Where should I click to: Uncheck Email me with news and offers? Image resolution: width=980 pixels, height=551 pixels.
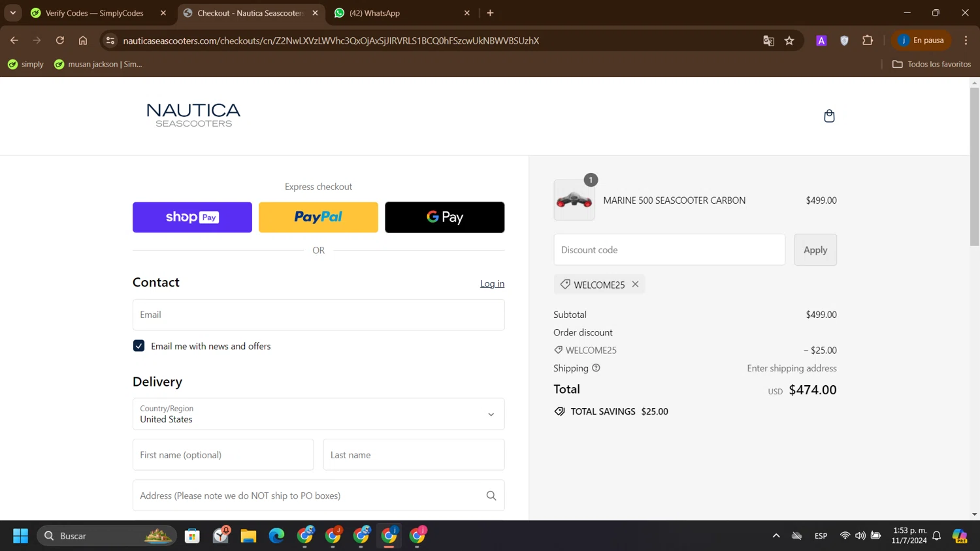click(139, 346)
